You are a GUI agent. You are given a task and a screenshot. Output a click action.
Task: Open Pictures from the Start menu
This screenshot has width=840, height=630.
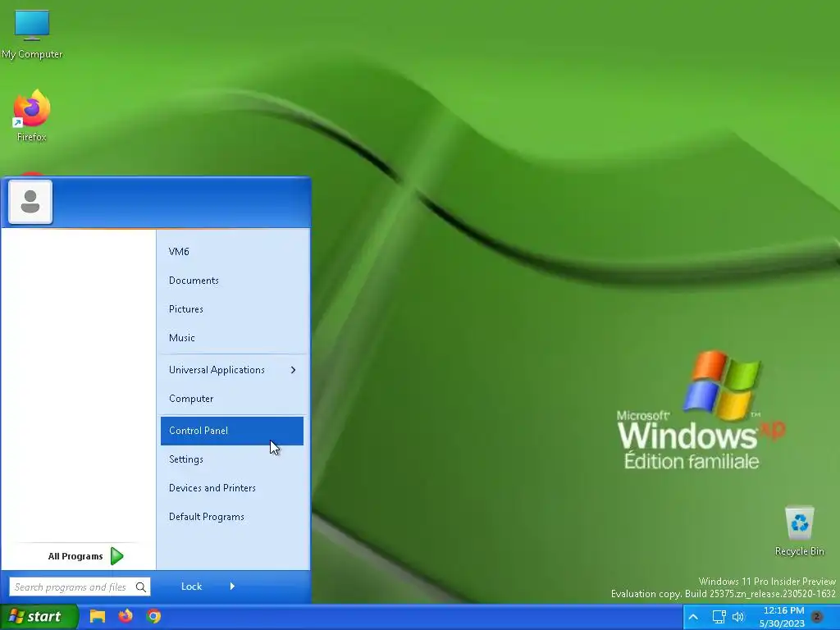tap(232, 309)
